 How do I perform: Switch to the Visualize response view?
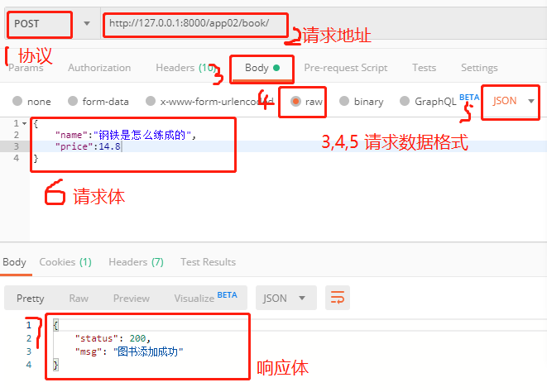[x=204, y=298]
